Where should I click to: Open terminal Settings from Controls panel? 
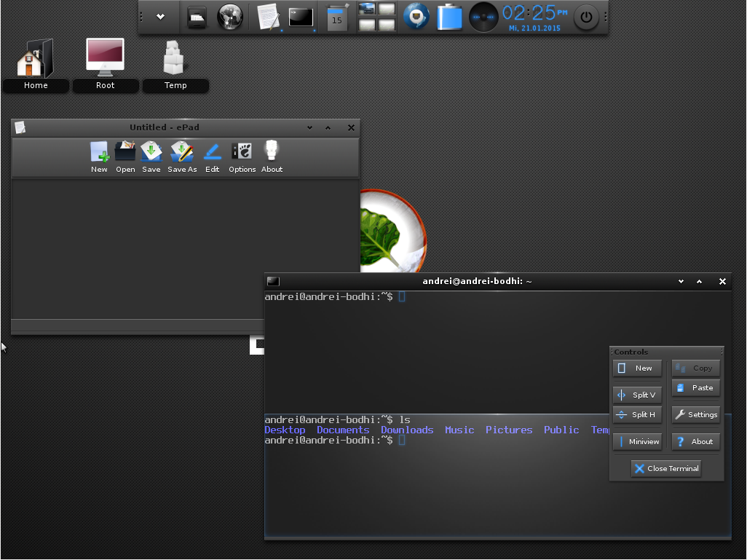tap(695, 414)
